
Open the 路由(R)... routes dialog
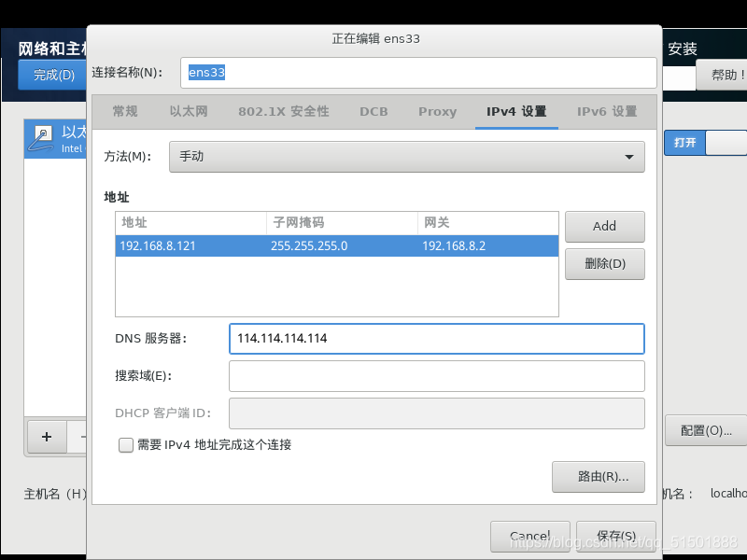[x=599, y=476]
